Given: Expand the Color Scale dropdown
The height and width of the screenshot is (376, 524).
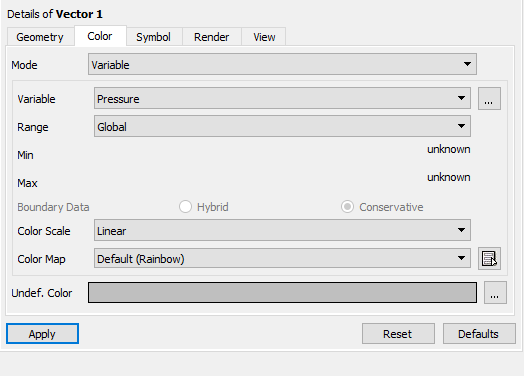Looking at the screenshot, I should (x=282, y=230).
